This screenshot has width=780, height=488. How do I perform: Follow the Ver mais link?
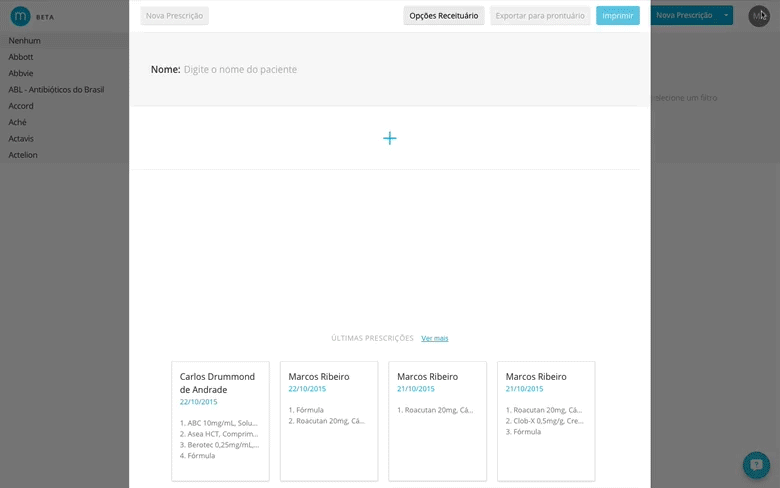(x=434, y=338)
